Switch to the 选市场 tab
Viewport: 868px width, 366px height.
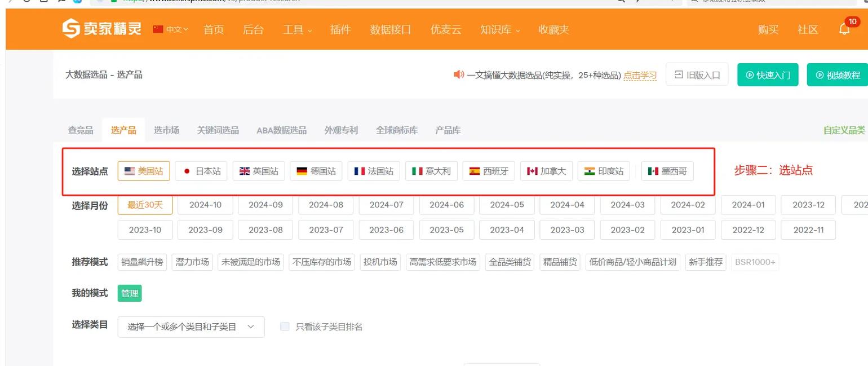point(166,129)
